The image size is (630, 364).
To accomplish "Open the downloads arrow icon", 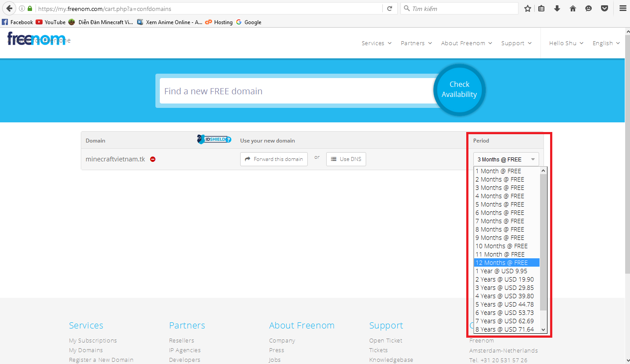I will (557, 8).
